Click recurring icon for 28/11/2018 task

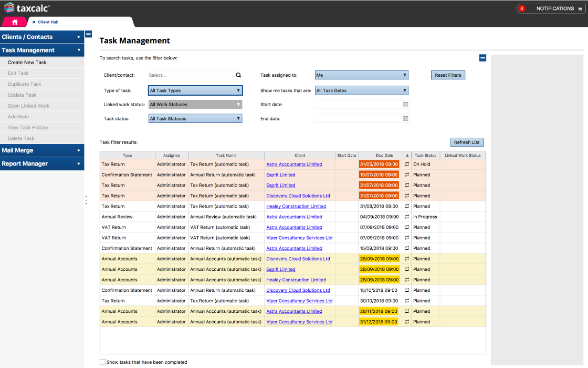point(407,311)
